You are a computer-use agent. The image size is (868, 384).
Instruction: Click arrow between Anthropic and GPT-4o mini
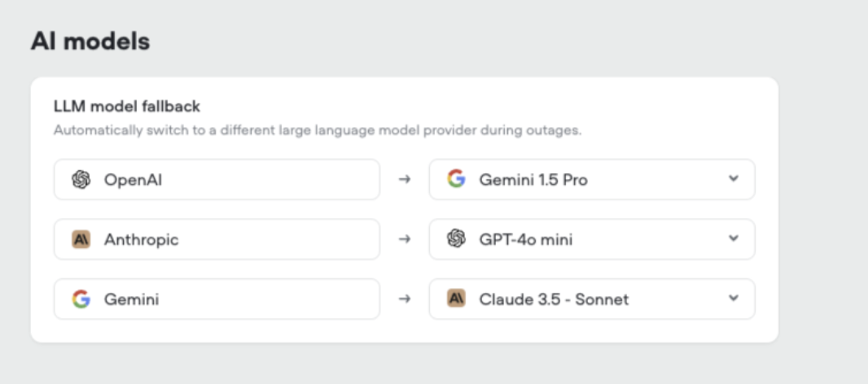(x=404, y=239)
